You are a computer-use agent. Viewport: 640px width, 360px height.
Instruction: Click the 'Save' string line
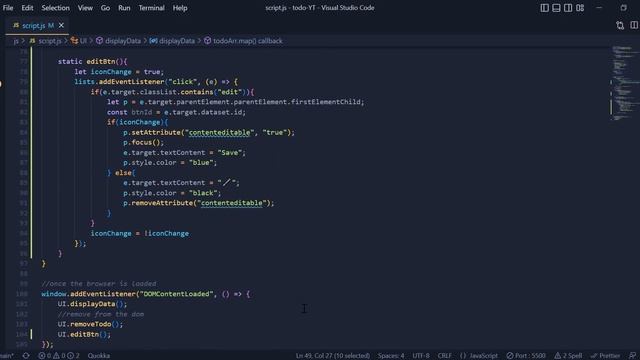[x=184, y=153]
